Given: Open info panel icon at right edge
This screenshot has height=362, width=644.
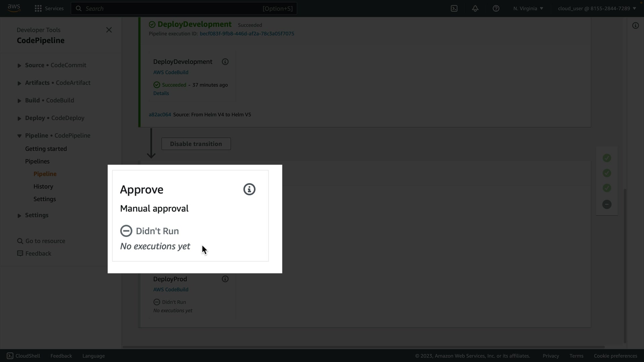Looking at the screenshot, I should [635, 25].
